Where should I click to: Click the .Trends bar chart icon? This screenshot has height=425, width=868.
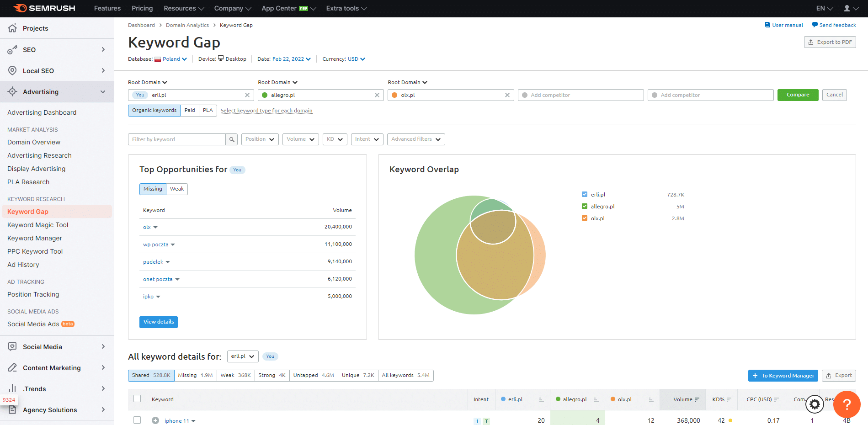[x=12, y=388]
